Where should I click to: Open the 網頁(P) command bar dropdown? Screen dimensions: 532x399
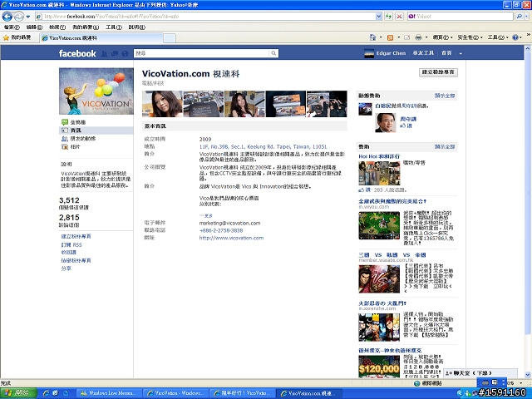click(x=442, y=37)
